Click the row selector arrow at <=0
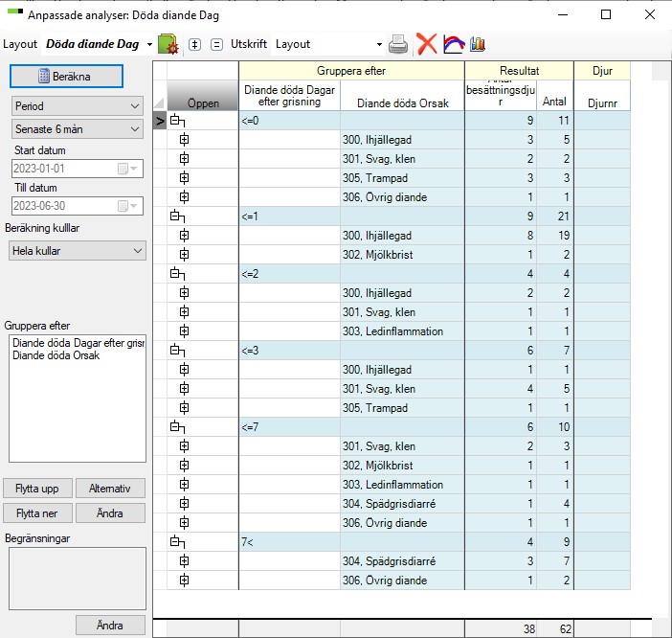 160,121
